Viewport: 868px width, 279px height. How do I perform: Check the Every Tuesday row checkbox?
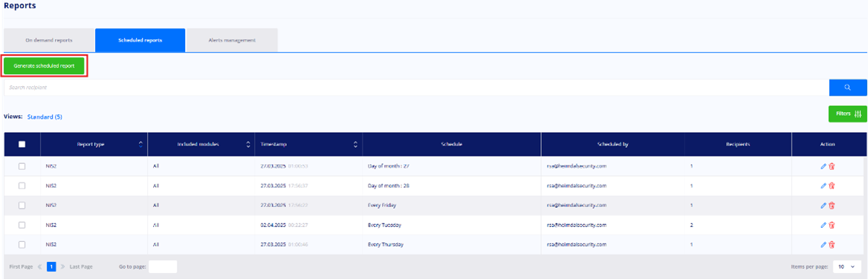[22, 225]
